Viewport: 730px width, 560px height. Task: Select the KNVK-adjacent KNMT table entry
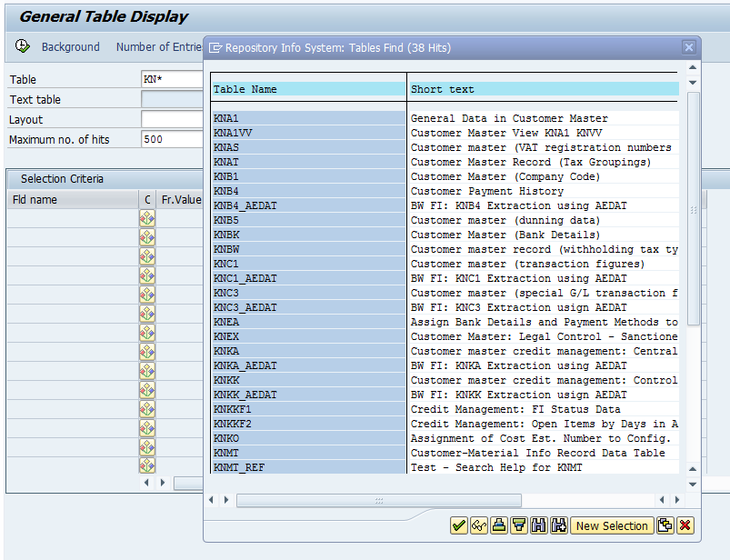point(308,453)
